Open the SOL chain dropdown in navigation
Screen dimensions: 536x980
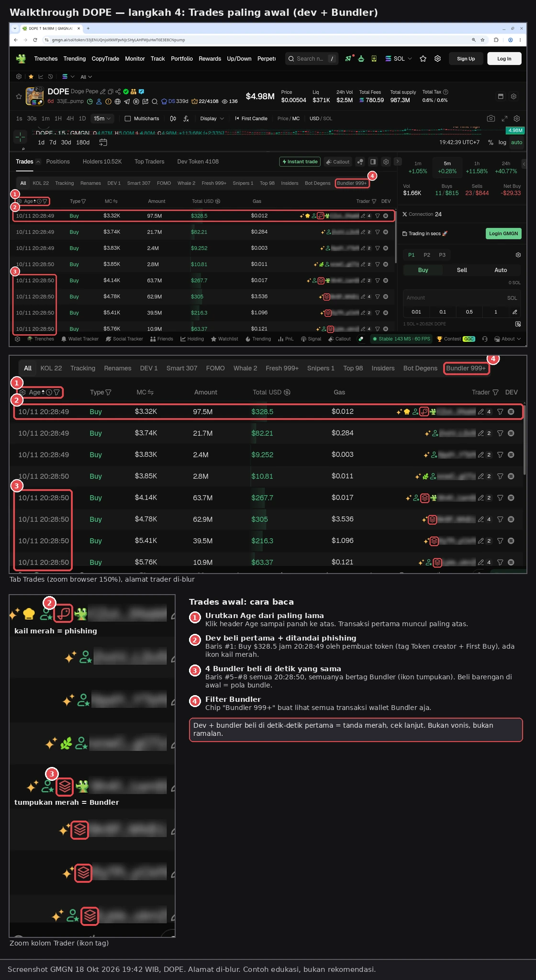398,58
